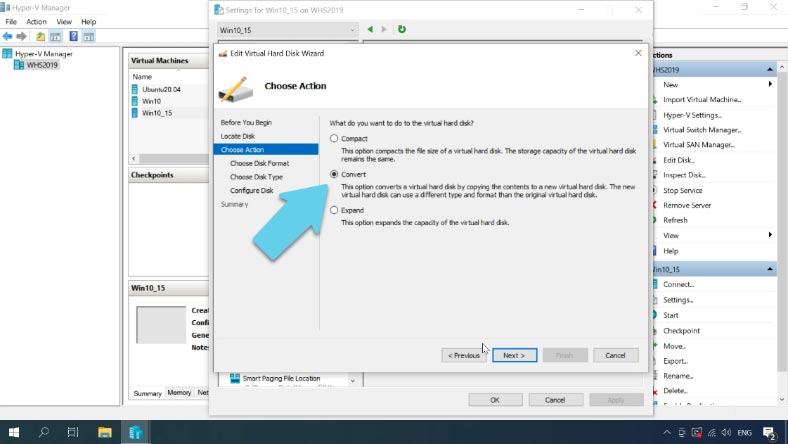Image resolution: width=788 pixels, height=444 pixels.
Task: Collapse Smart Paging File Location chevron
Action: [352, 381]
